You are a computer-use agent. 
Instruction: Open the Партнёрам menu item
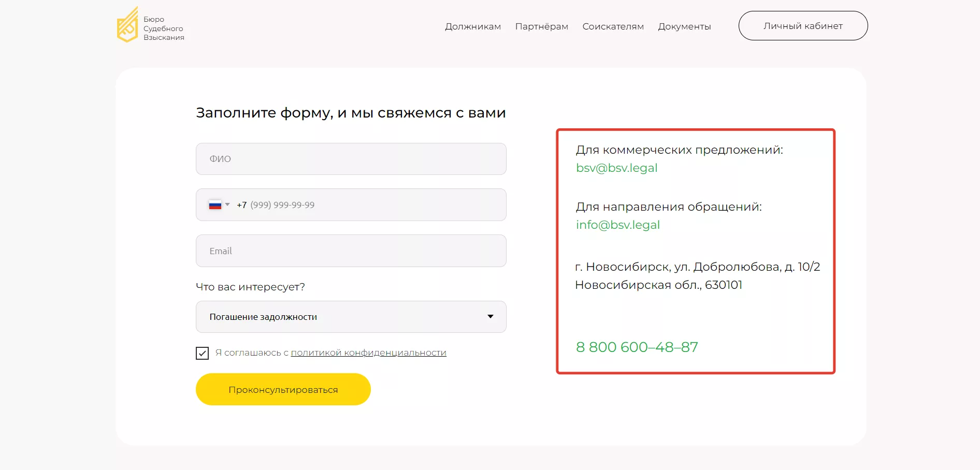click(542, 26)
